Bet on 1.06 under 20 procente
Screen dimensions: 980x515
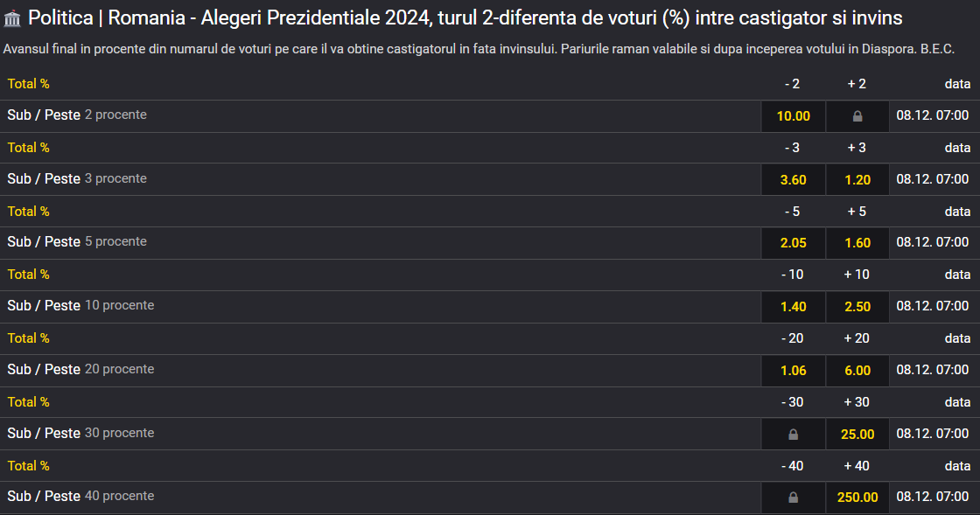pos(793,370)
